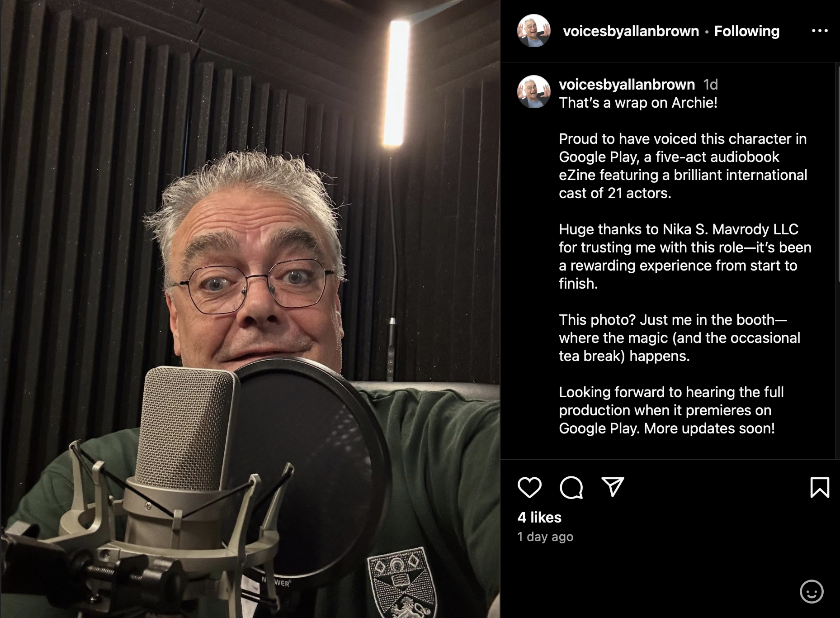The width and height of the screenshot is (840, 618).
Task: Click the '1d' caption timestamp
Action: (711, 84)
